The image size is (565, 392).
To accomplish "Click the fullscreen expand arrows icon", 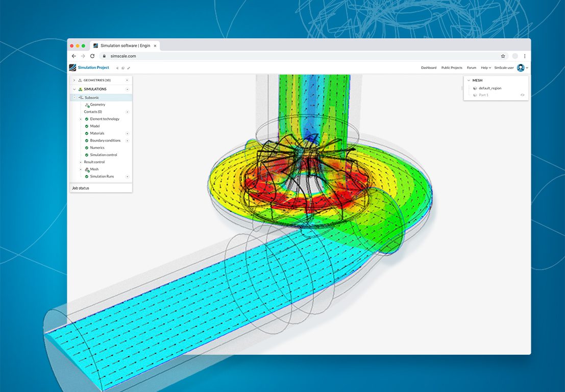I will click(129, 68).
